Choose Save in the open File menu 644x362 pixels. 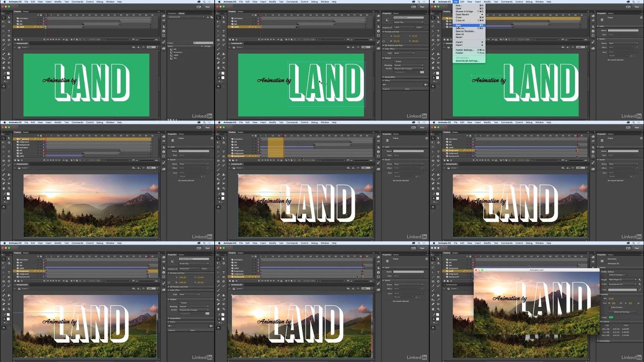(x=469, y=25)
